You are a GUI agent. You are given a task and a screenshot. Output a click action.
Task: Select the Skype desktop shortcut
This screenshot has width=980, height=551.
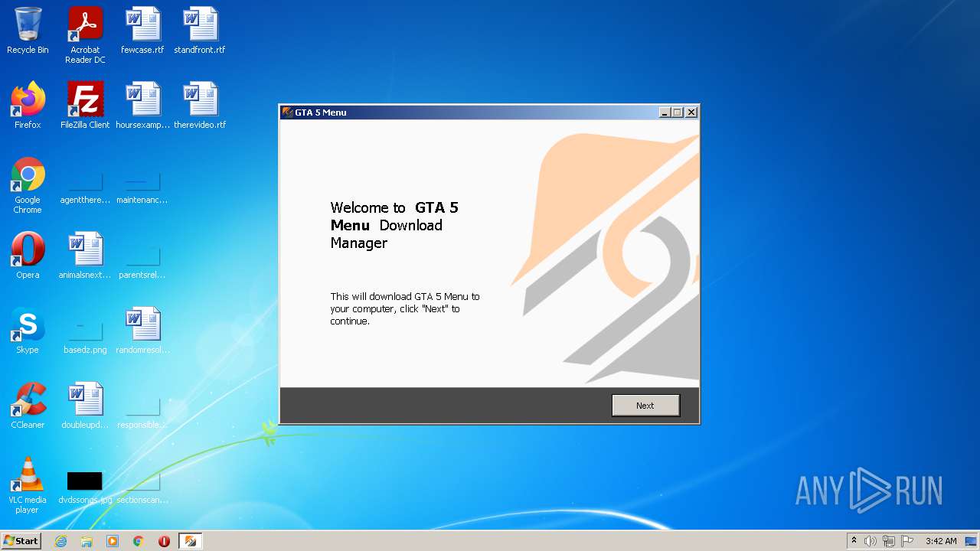coord(28,331)
